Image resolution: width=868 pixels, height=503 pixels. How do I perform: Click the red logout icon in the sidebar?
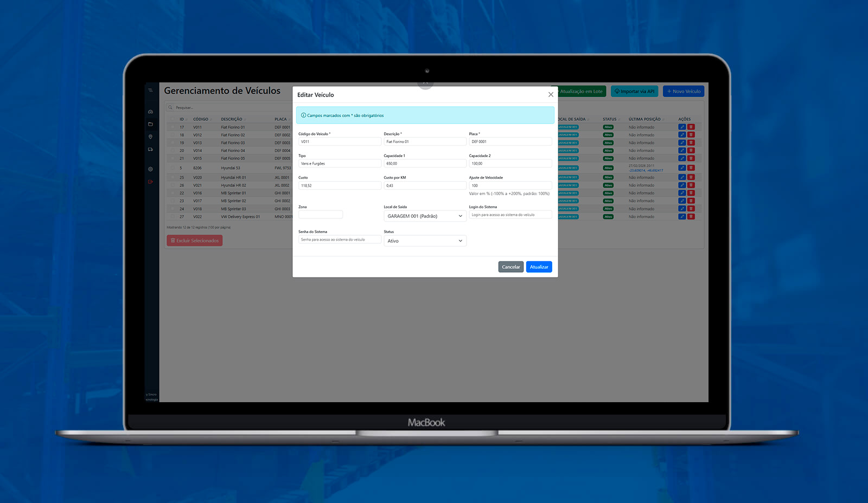(x=150, y=182)
